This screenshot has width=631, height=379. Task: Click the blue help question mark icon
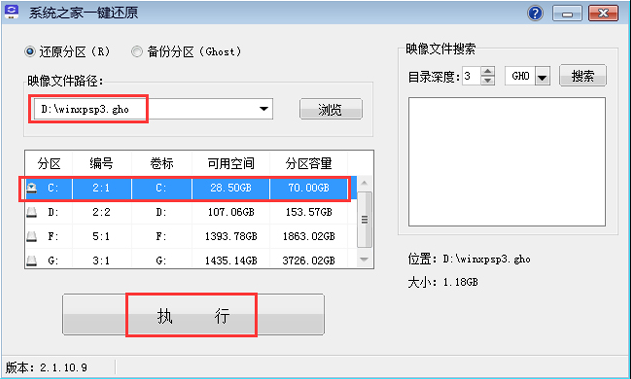coord(535,13)
